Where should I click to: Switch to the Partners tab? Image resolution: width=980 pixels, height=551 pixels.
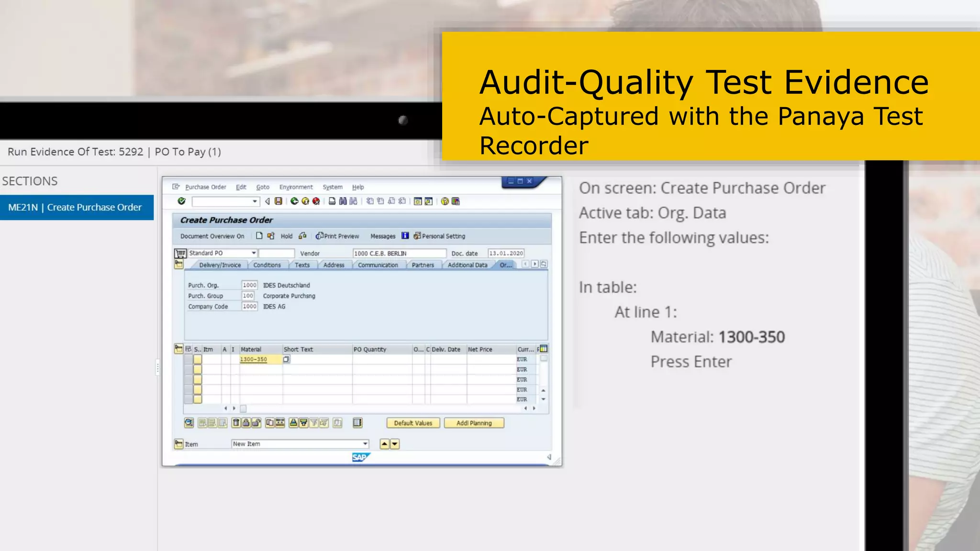pos(423,265)
